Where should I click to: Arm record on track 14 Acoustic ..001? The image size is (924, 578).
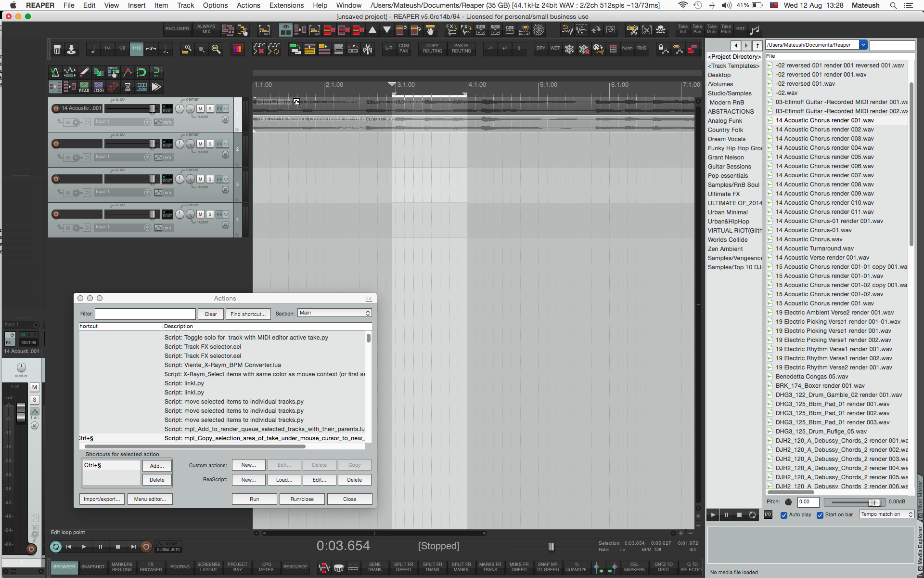(56, 109)
